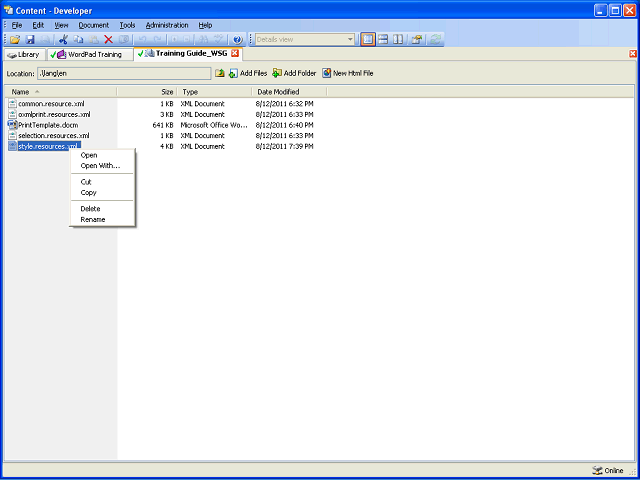Open the Tools menu
The width and height of the screenshot is (640, 480).
(127, 25)
